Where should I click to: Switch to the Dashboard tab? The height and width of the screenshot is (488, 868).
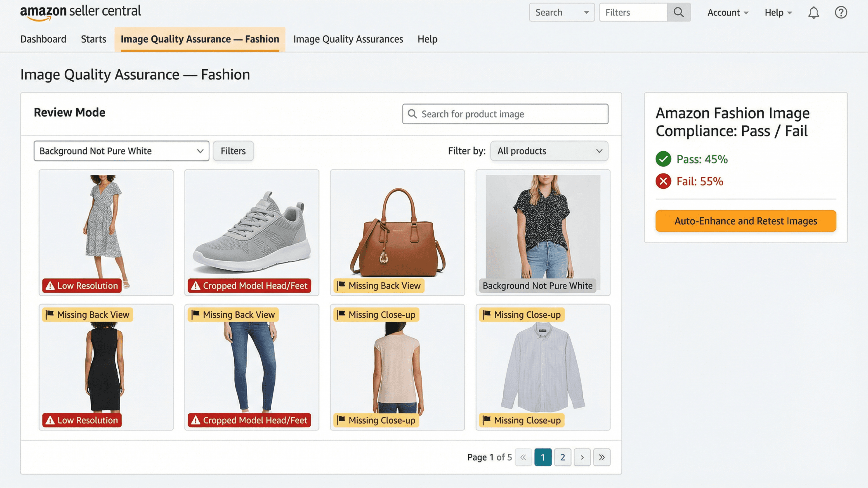tap(43, 39)
